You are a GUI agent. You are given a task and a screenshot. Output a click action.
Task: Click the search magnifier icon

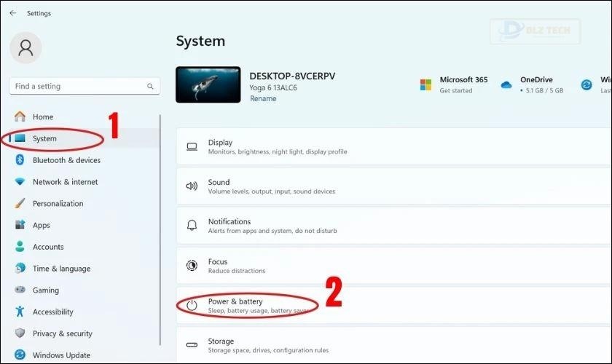(x=150, y=86)
